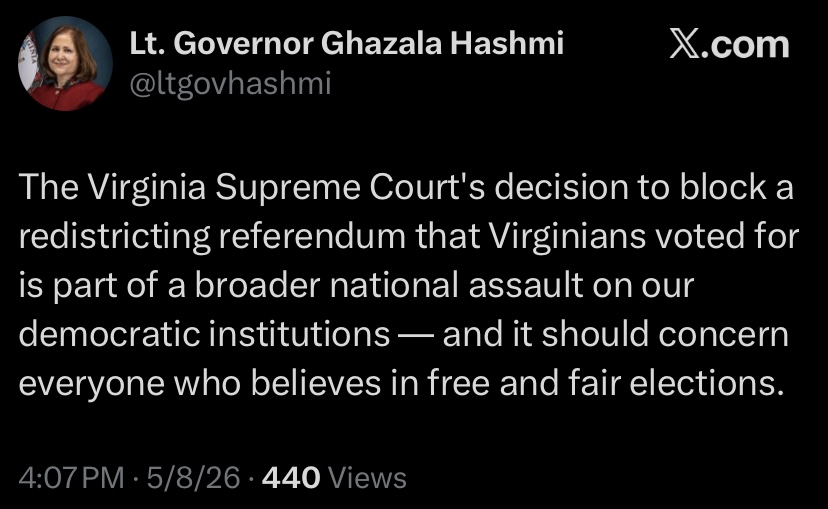Click the em dash in the post
This screenshot has width=828, height=509.
point(416,336)
